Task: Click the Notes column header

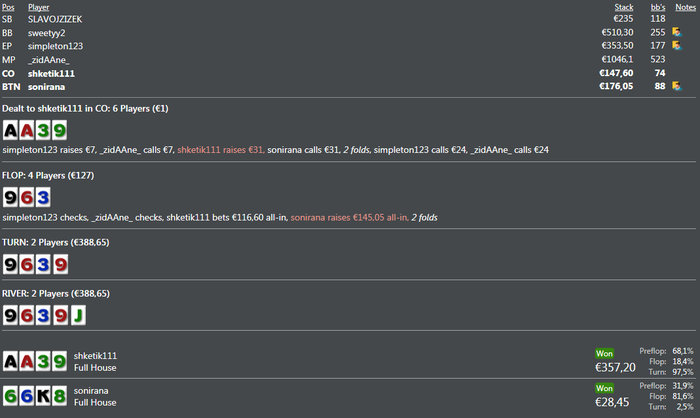Action: pyautogui.click(x=685, y=6)
